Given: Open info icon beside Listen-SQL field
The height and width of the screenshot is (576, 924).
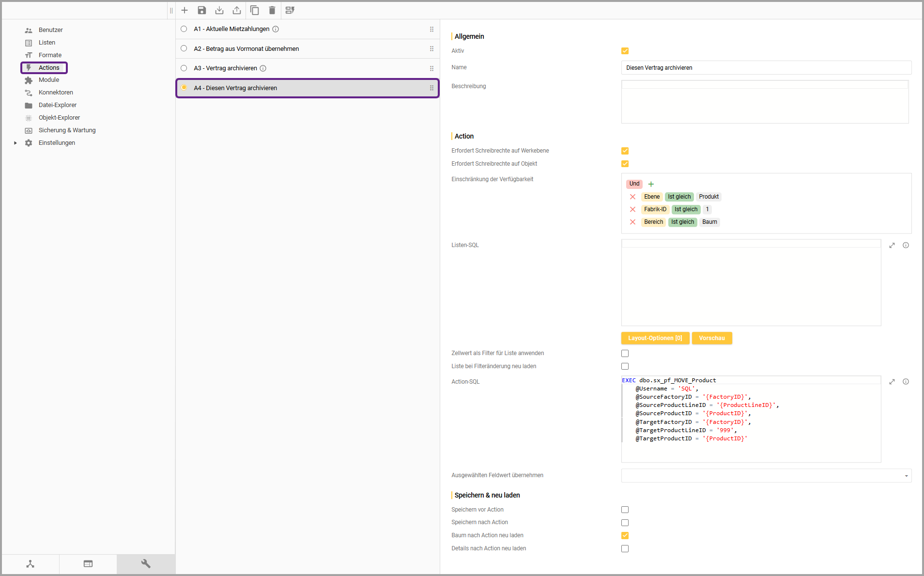Looking at the screenshot, I should (x=906, y=245).
